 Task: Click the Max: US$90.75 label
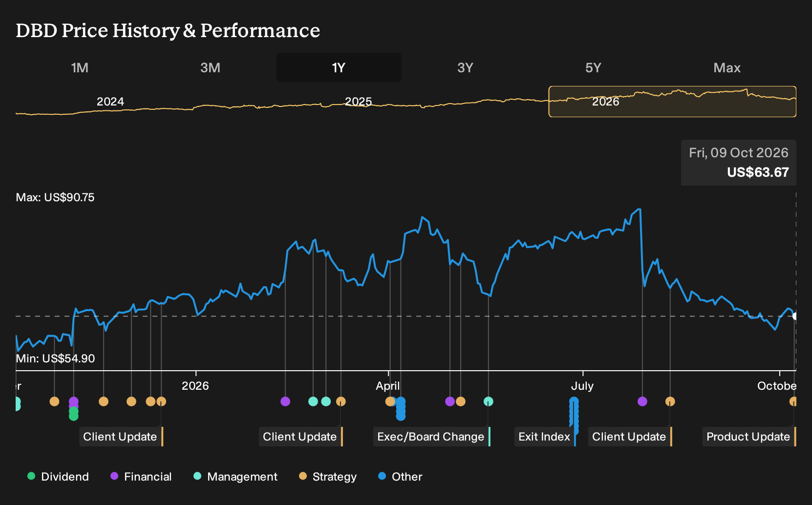pos(55,197)
